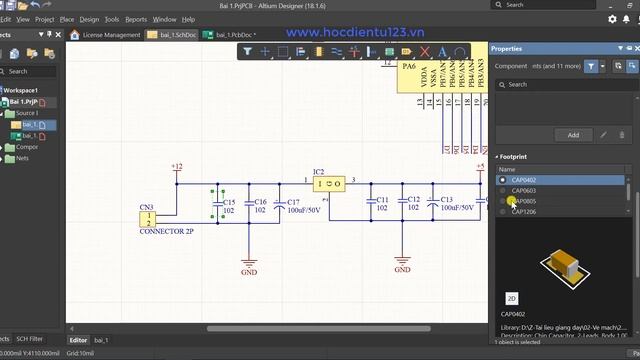This screenshot has height=360, width=640.
Task: Click the Projects panel search field
Action: point(28,71)
